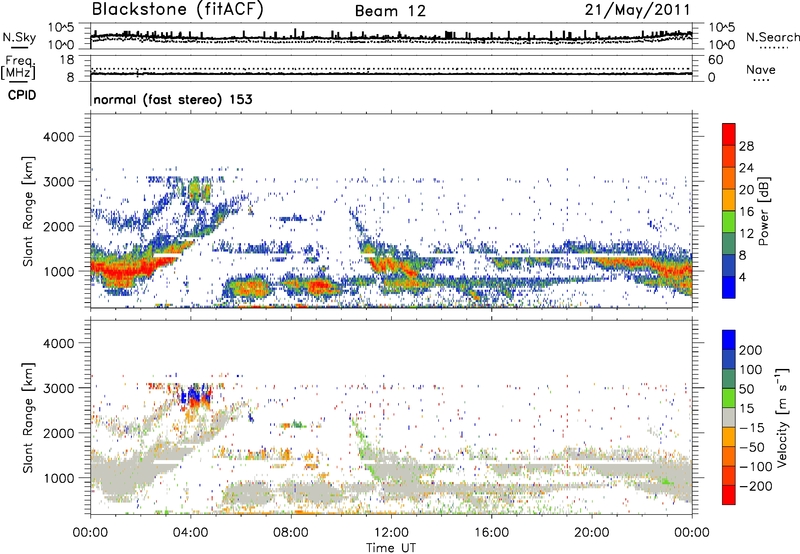This screenshot has width=800, height=554.
Task: Select the light green segment of the power colorbar
Action: [x=729, y=222]
